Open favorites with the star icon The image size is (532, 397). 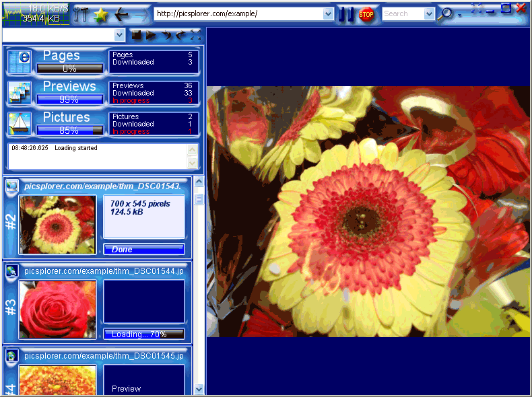click(100, 14)
